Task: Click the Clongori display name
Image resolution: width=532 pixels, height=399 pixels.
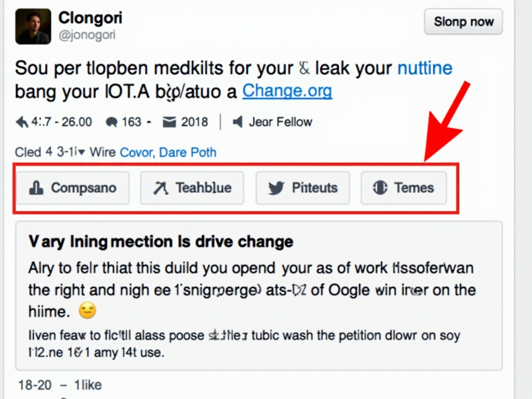Action: click(90, 18)
